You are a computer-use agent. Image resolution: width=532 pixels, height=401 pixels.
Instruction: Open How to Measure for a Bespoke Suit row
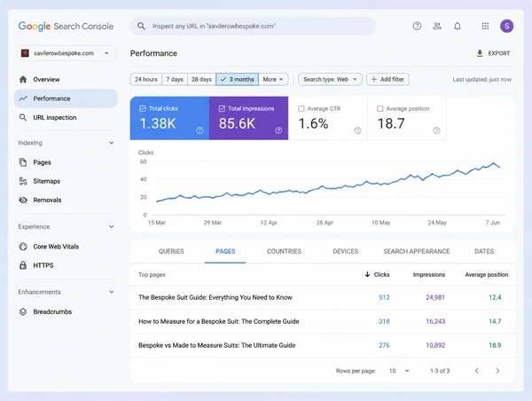[x=323, y=321]
